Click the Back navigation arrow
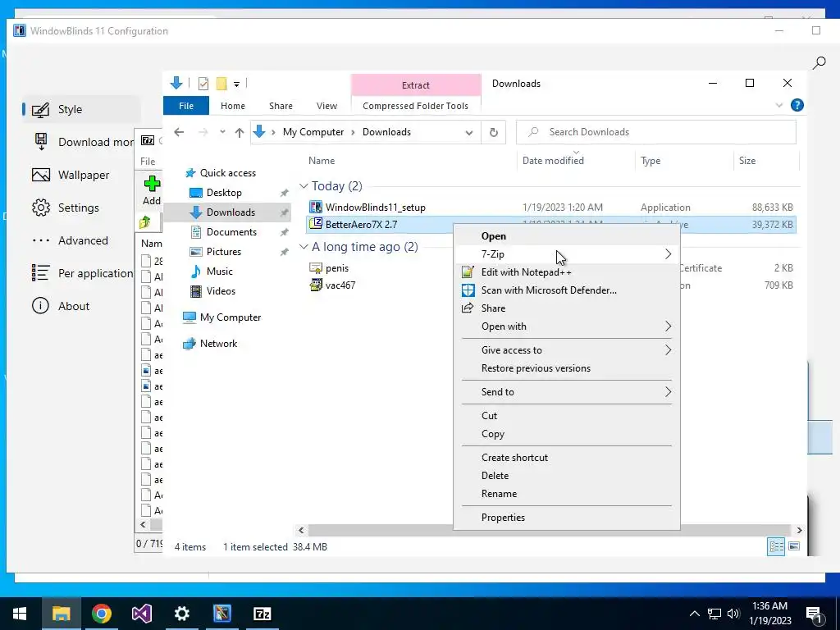The height and width of the screenshot is (630, 840). point(179,132)
